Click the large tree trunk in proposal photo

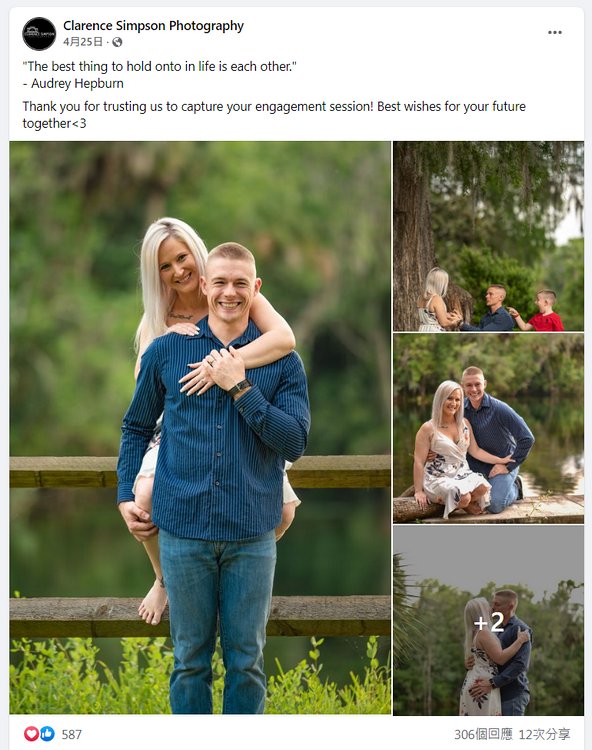click(412, 239)
